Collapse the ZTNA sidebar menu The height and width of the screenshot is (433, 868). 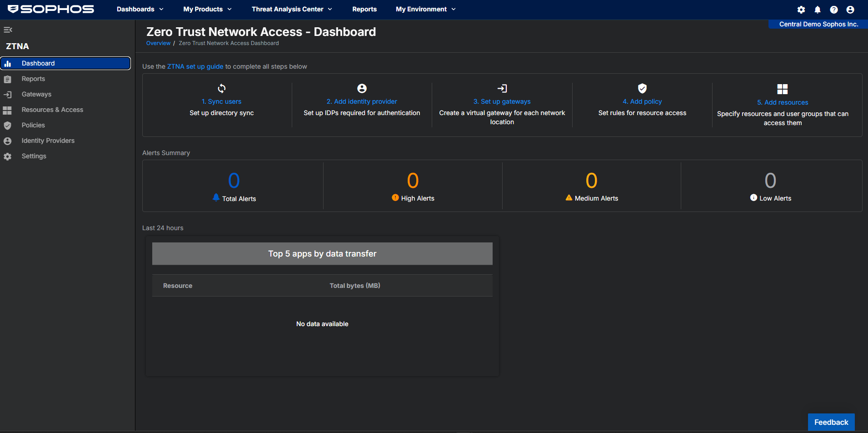[8, 30]
